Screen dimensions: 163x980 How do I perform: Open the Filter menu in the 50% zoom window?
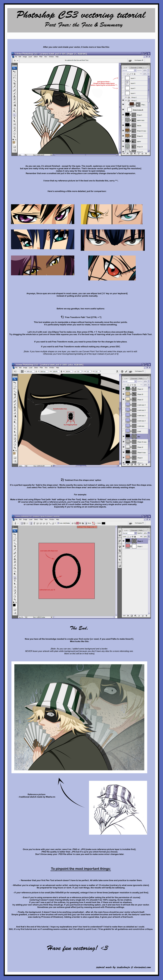click(x=41, y=57)
